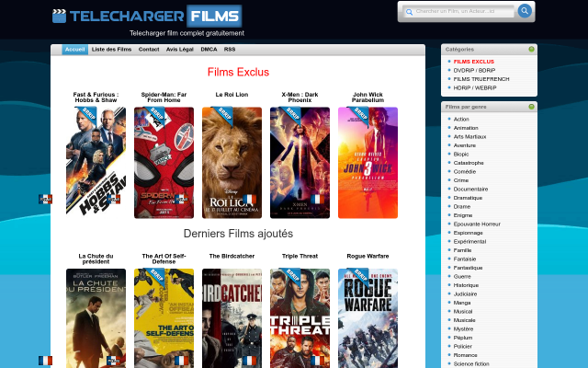Image resolution: width=588 pixels, height=368 pixels.
Task: Click the Le Roi Lion title text
Action: [x=232, y=95]
